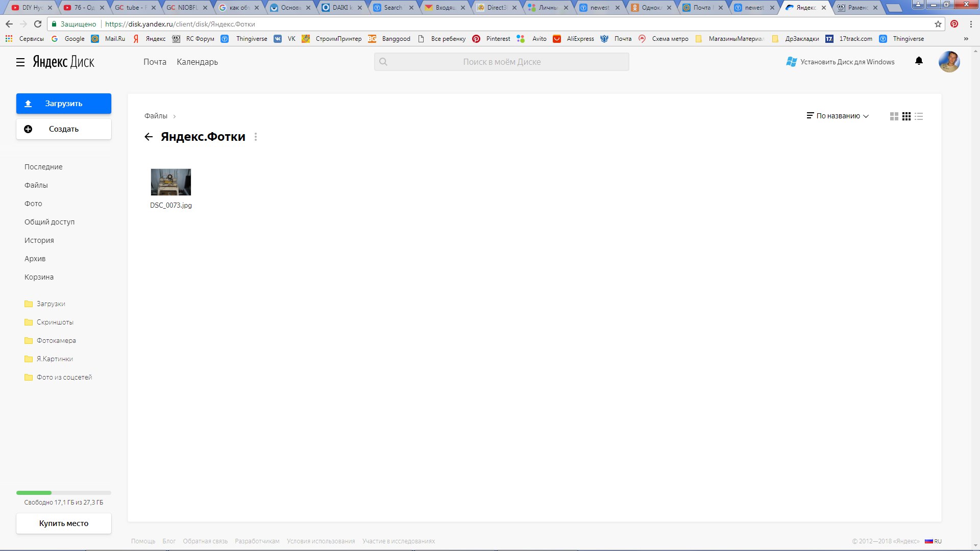Select the DSC_0073.jpg thumbnail

tap(171, 182)
